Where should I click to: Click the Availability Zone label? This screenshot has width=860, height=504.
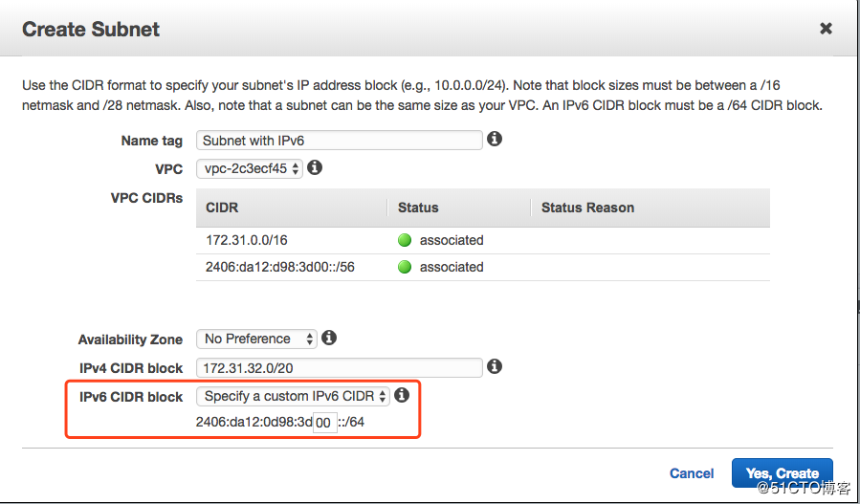coord(130,340)
